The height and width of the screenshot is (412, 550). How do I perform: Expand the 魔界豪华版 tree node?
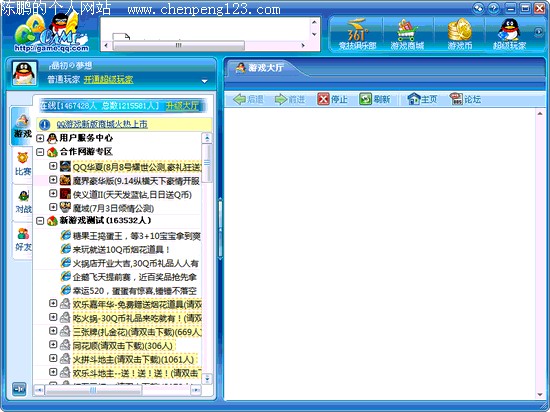pos(53,180)
